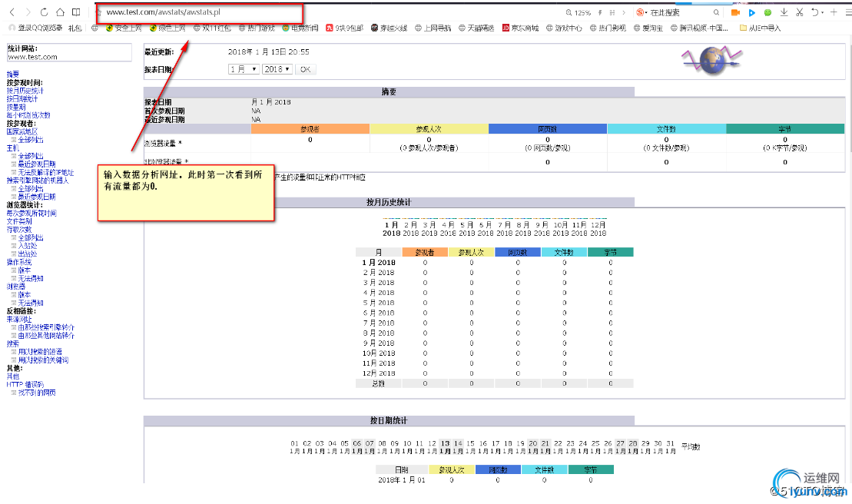Open the 穿越火线 bookmark
The height and width of the screenshot is (504, 852).
point(389,28)
